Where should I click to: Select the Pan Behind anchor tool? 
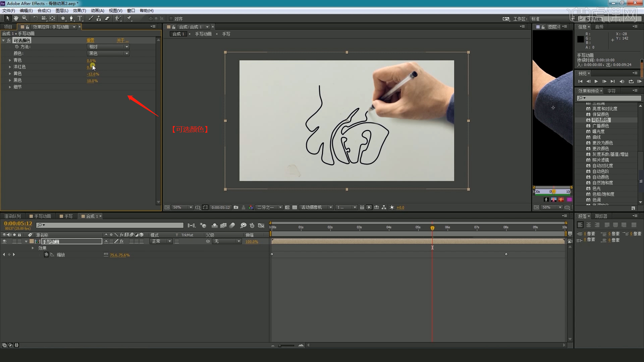[53, 18]
